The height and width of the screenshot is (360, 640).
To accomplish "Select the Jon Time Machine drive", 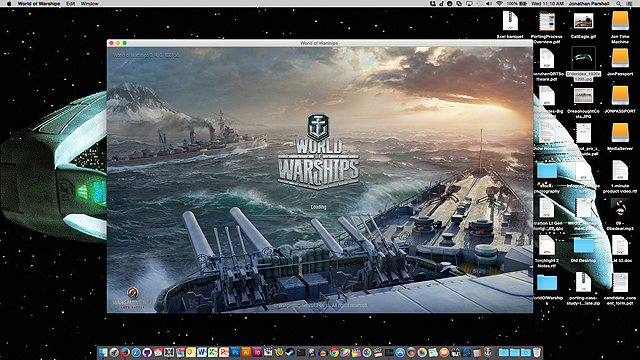I will click(x=620, y=20).
